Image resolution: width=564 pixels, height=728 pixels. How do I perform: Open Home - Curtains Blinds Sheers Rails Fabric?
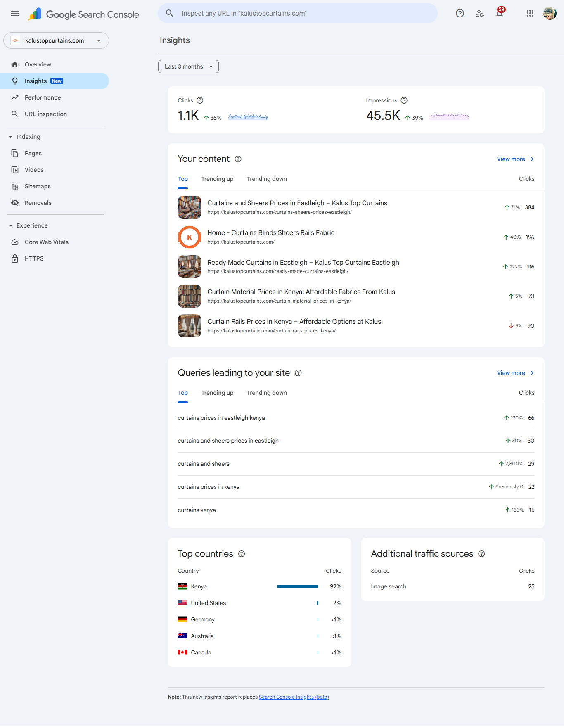coord(356,237)
